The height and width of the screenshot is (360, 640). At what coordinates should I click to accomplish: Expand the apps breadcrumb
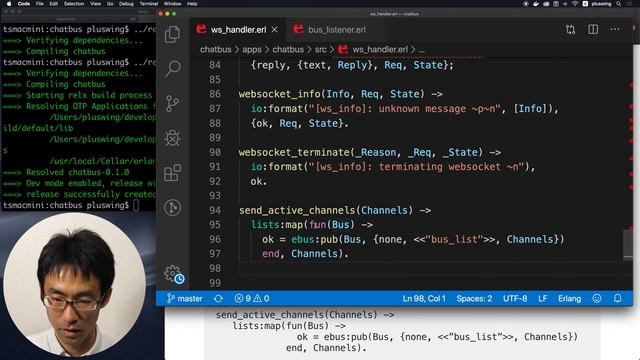point(252,49)
